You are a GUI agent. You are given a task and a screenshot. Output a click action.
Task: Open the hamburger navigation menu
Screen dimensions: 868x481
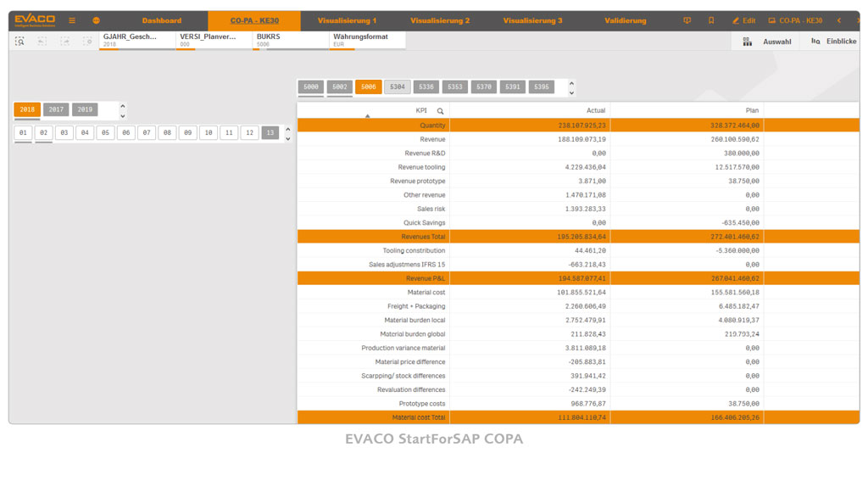tap(72, 20)
